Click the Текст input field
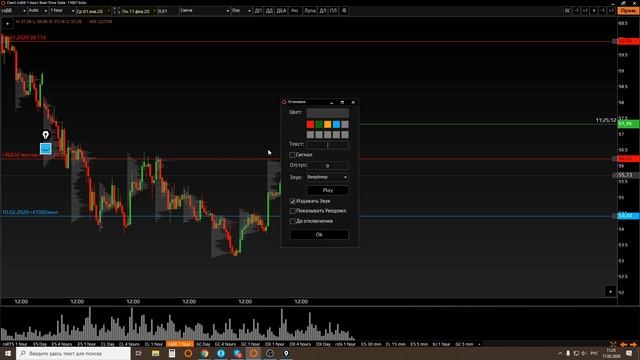 327,144
